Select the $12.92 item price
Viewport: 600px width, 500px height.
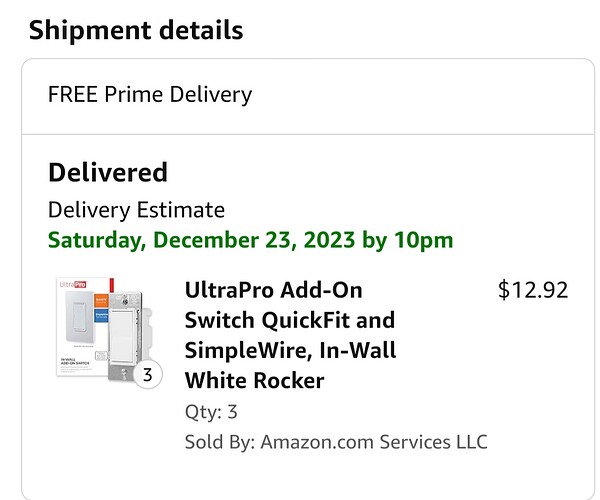coord(533,291)
